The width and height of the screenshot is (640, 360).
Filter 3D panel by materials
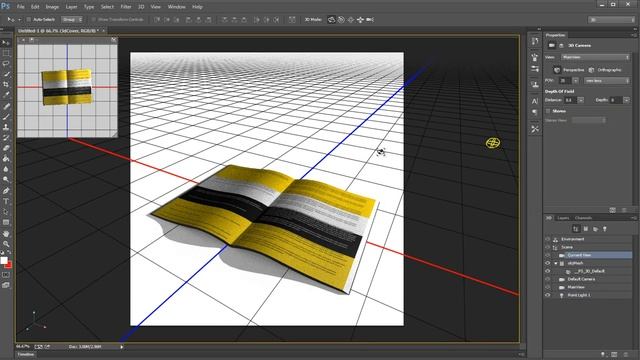coord(595,229)
